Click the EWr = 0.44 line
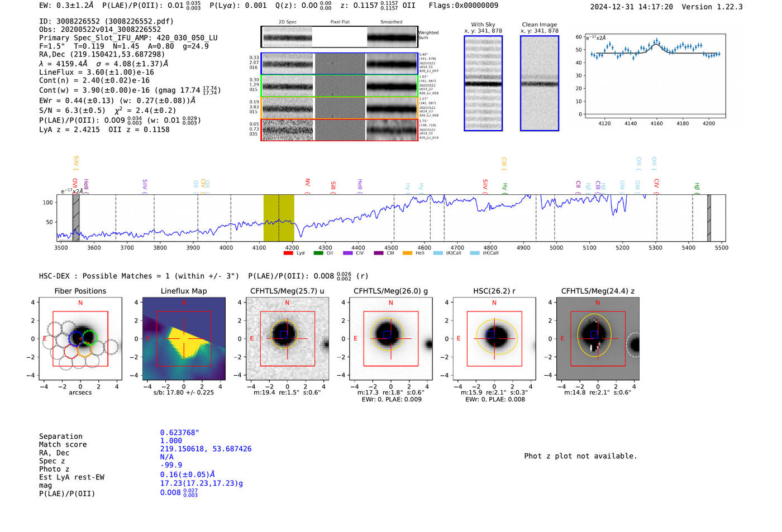Screen dimensions: 782x532 click(x=117, y=101)
